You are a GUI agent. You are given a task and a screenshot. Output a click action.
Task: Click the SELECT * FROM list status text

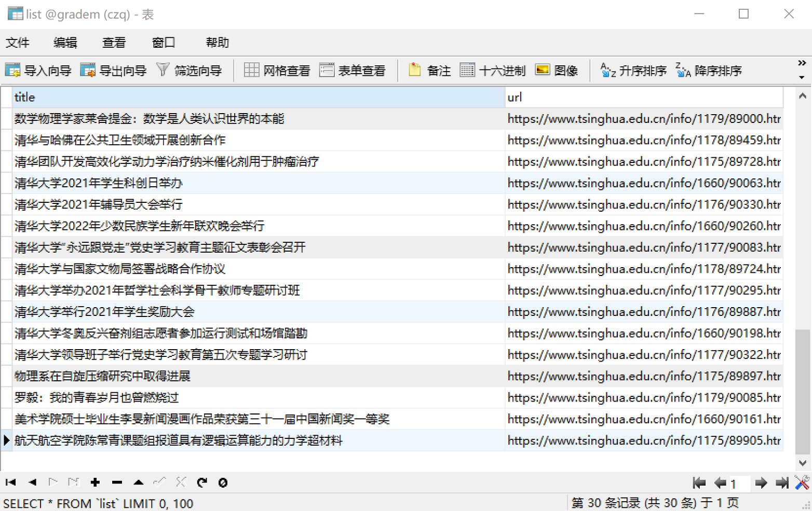click(98, 504)
